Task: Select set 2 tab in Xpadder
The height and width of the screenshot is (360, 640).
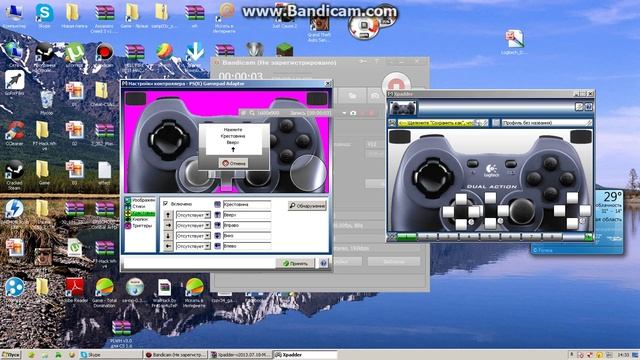Action: click(x=427, y=237)
